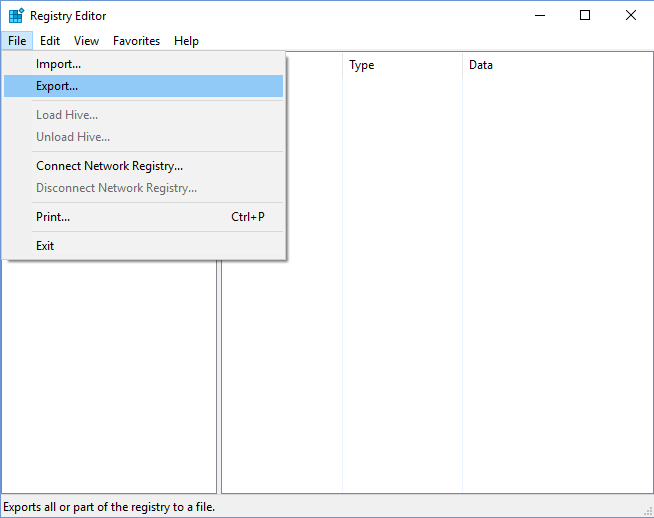This screenshot has width=654, height=518.
Task: Choose Export... from File menu
Action: click(x=143, y=86)
